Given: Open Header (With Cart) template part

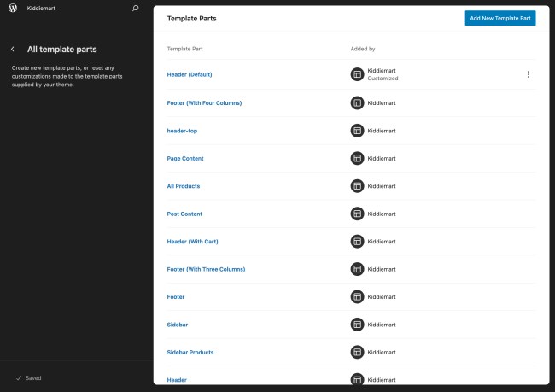Looking at the screenshot, I should pyautogui.click(x=194, y=242).
